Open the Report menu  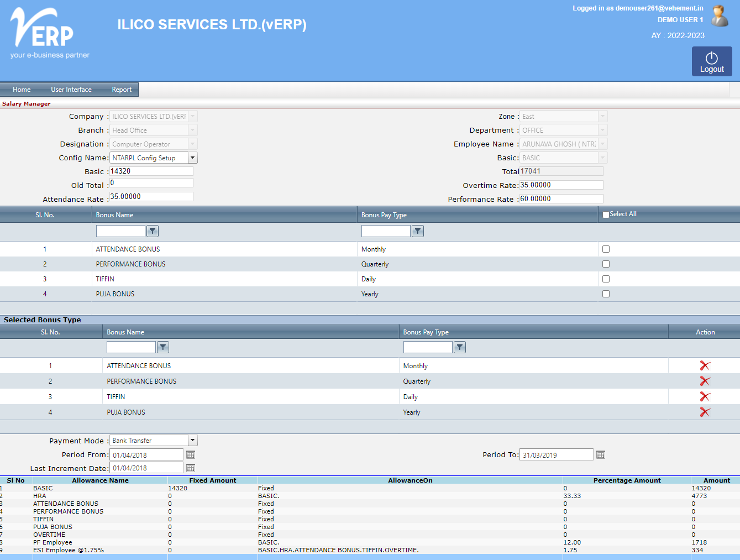coord(122,90)
